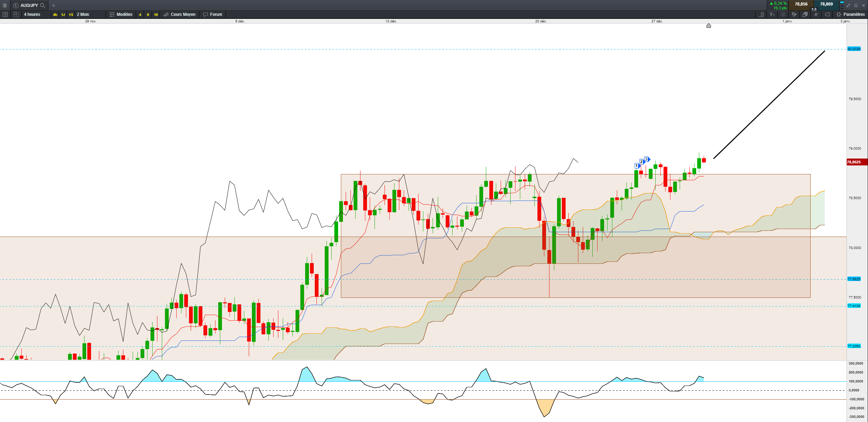Click the 1 janv. date label

[x=788, y=21]
